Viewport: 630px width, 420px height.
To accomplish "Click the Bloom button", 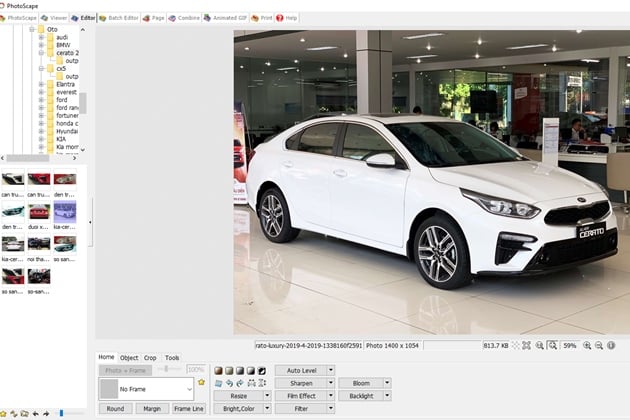I will click(361, 383).
